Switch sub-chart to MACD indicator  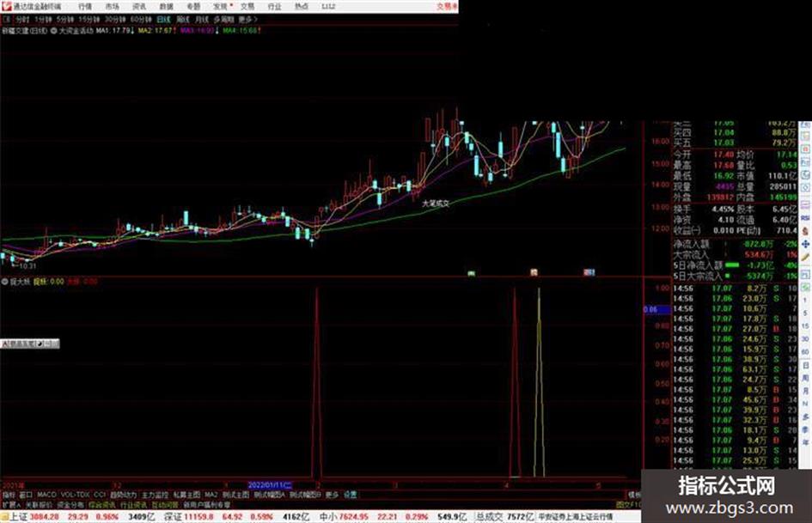click(x=46, y=495)
